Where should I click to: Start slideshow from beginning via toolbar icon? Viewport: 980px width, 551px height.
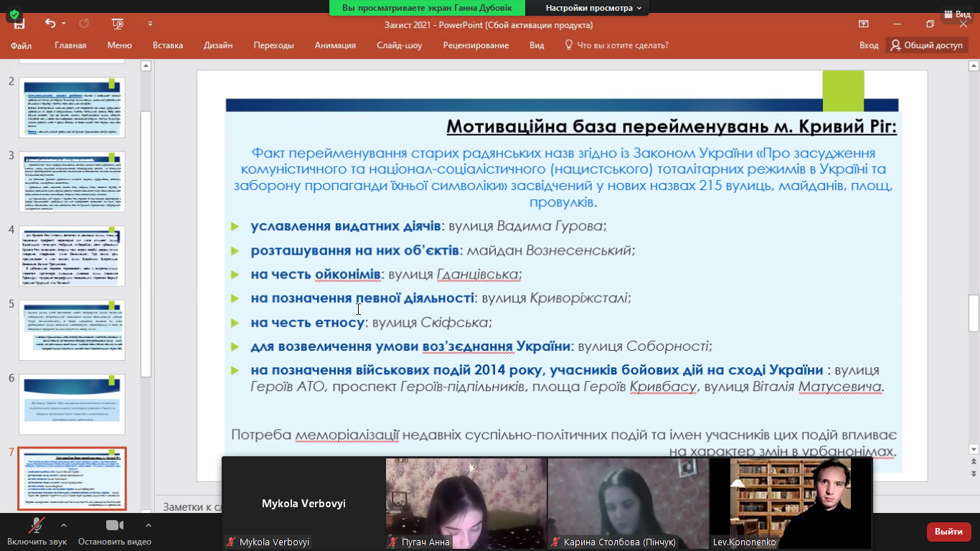click(x=117, y=24)
